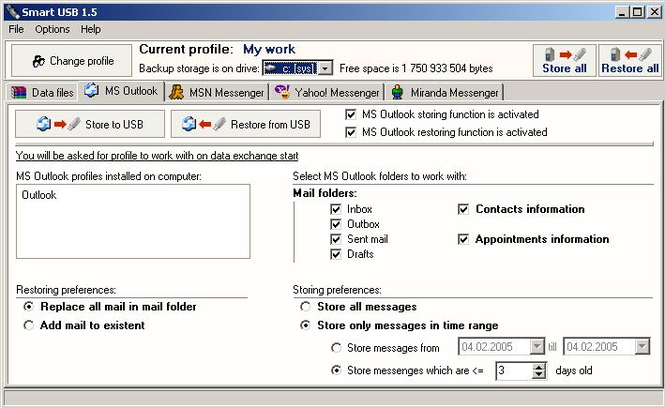Uncheck the Inbox mail folder checkbox
This screenshot has width=665, height=408.
[x=335, y=209]
